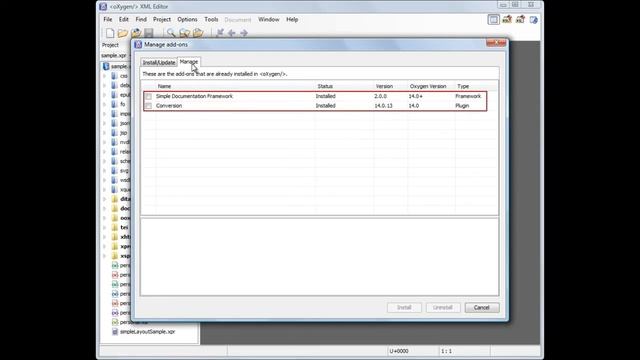Sort by the Name column header

tap(164, 86)
